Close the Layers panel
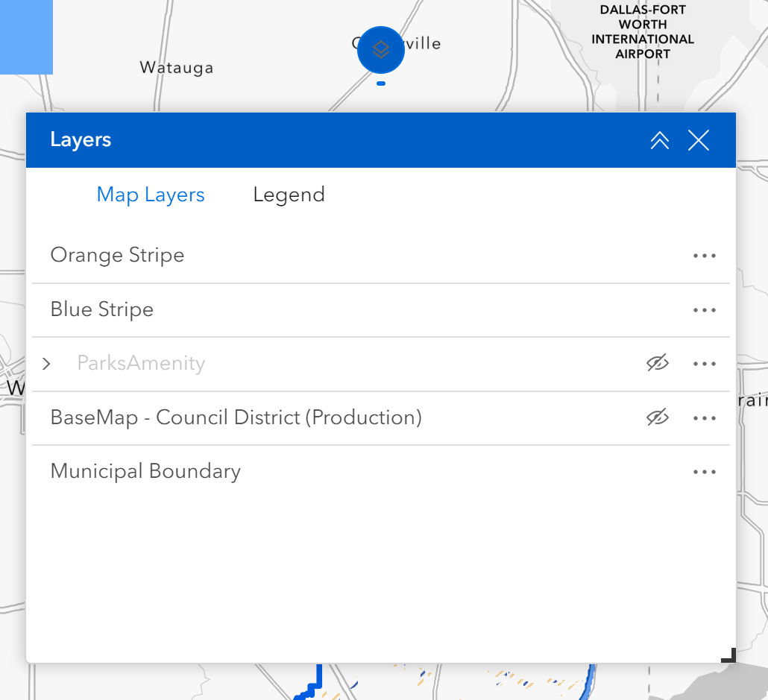768x700 pixels. (698, 139)
